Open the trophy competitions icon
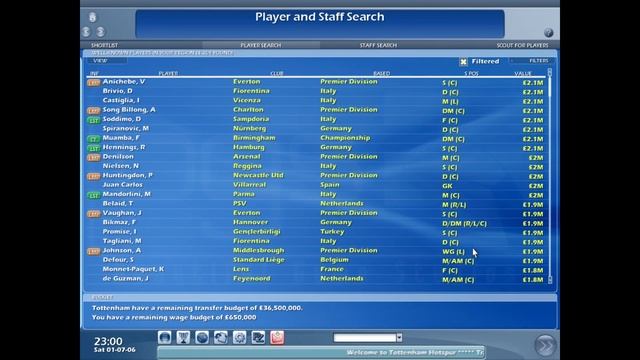The height and width of the screenshot is (360, 640). click(183, 338)
